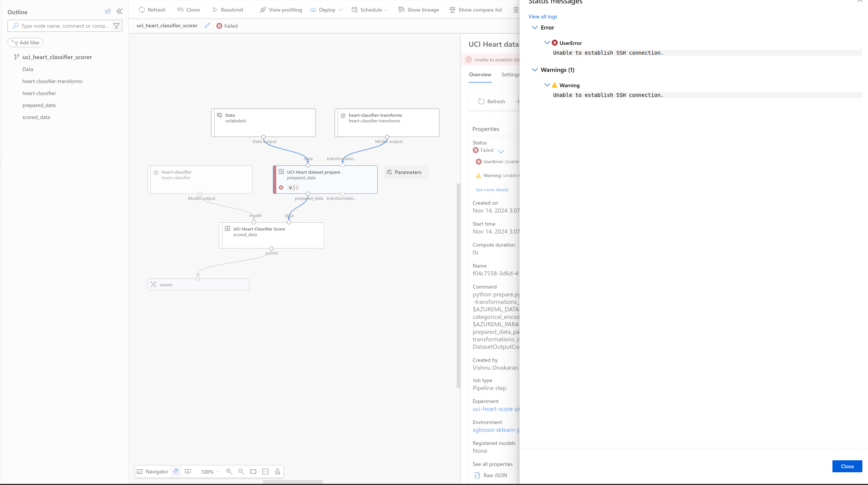Viewport: 868px width, 485px height.
Task: Select heart-classifier-transforms in the outline
Action: point(52,81)
